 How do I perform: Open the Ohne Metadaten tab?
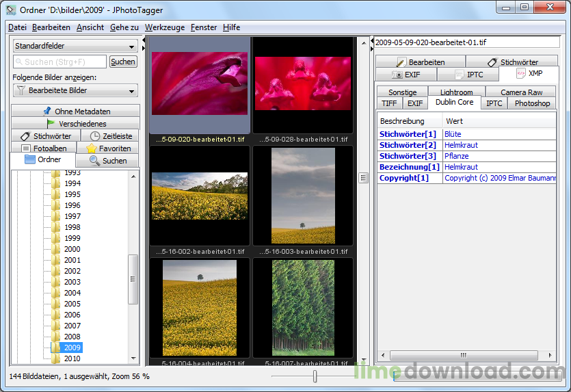click(75, 111)
